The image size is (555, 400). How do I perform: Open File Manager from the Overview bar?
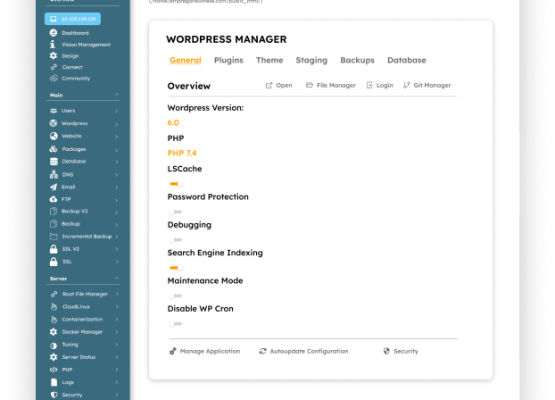(x=331, y=85)
